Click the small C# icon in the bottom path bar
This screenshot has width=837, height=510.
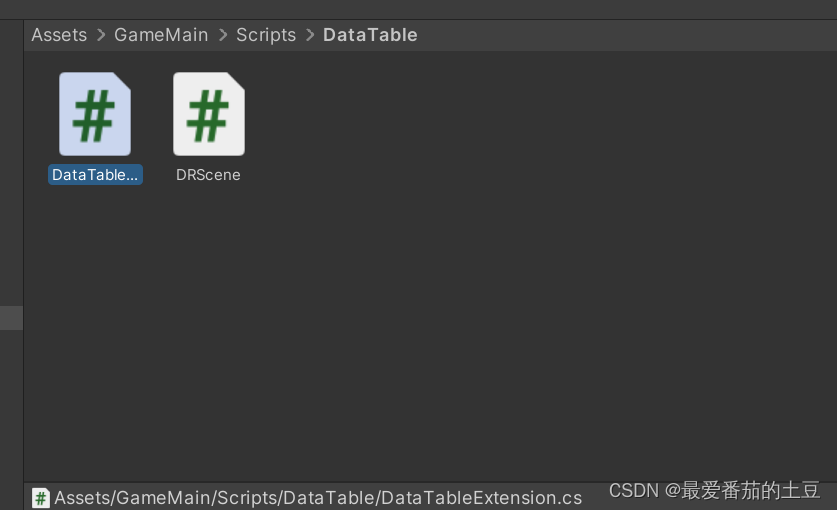[x=41, y=498]
